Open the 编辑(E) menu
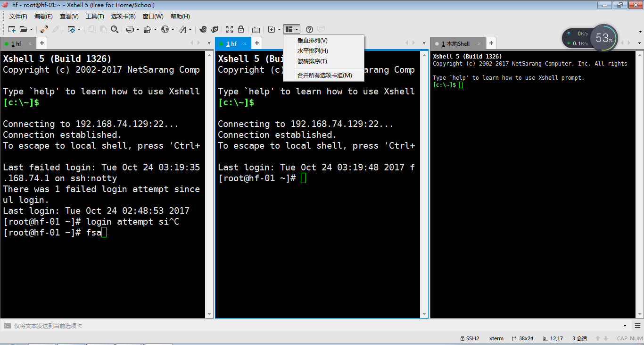This screenshot has height=345, width=644. point(43,17)
